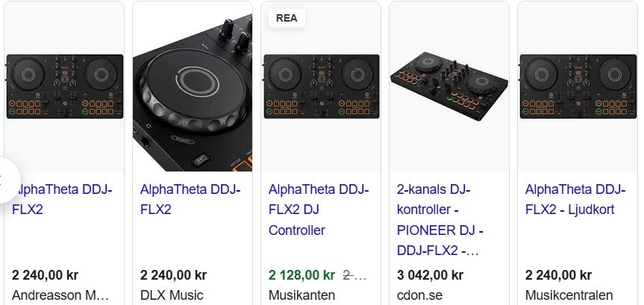Open the first AlphaTheta DDJ-FLX2 title link
Image resolution: width=644 pixels, height=305 pixels.
63,199
